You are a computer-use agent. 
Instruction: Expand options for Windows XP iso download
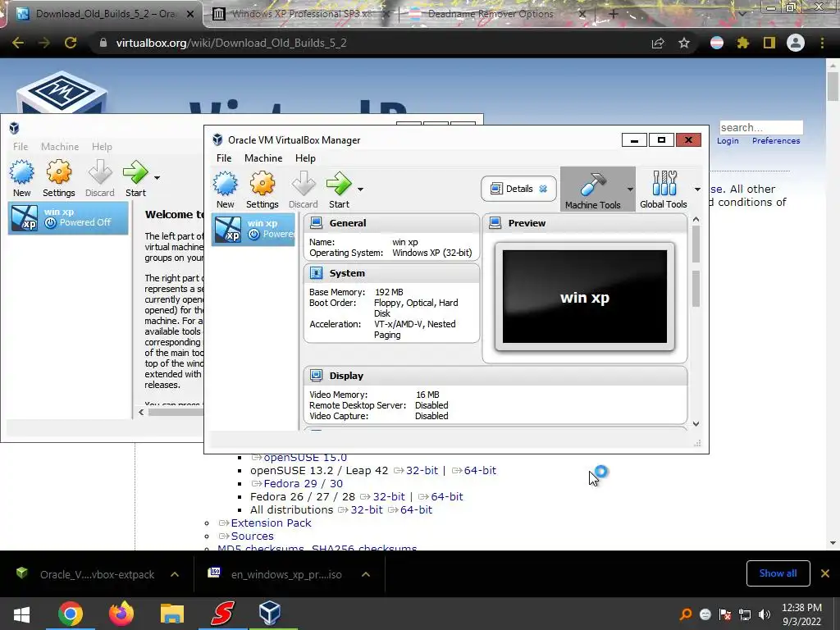pos(366,574)
